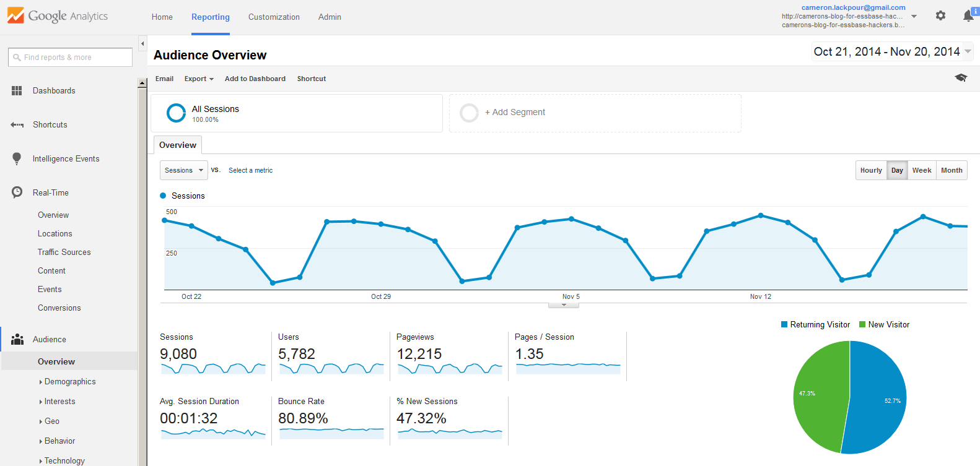
Task: Click the Intelligence Events lightbulb icon
Action: 17,158
